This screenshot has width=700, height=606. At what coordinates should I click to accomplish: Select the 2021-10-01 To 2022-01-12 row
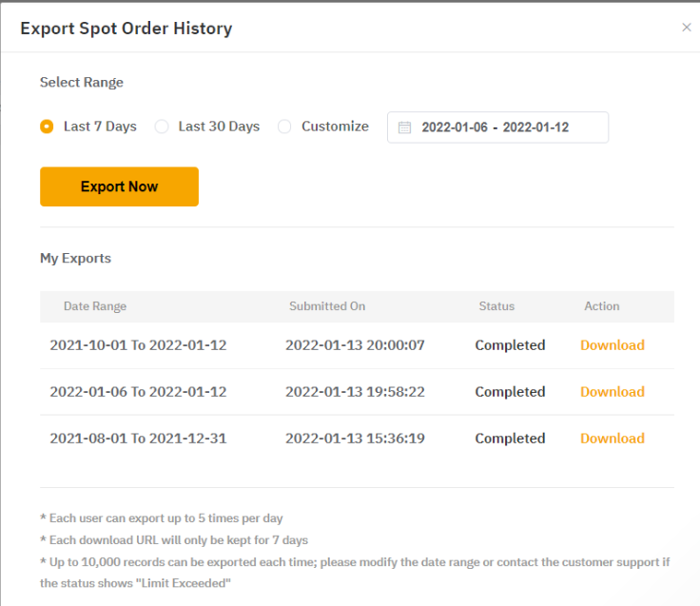coord(138,345)
